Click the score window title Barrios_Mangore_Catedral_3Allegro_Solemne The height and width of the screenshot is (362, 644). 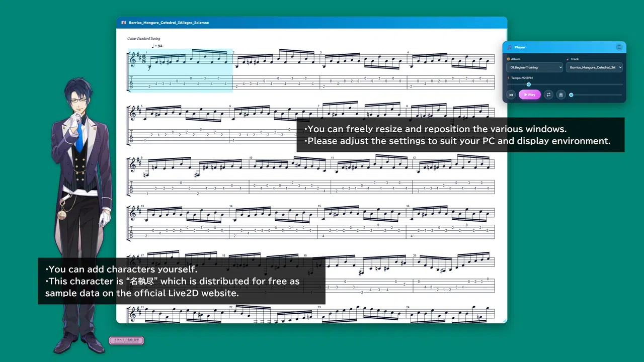pos(169,23)
